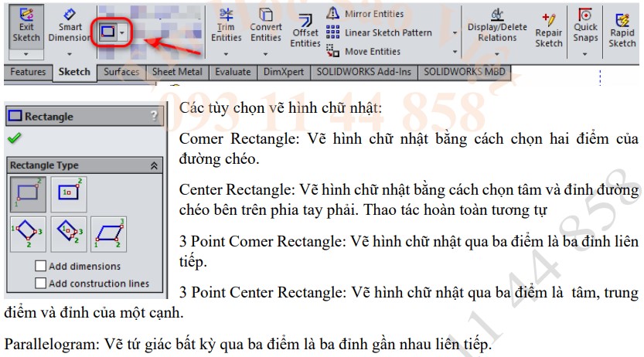Viewport: 644px width, 357px height.
Task: Open the rectangle tool flyout arrow
Action: point(122,32)
